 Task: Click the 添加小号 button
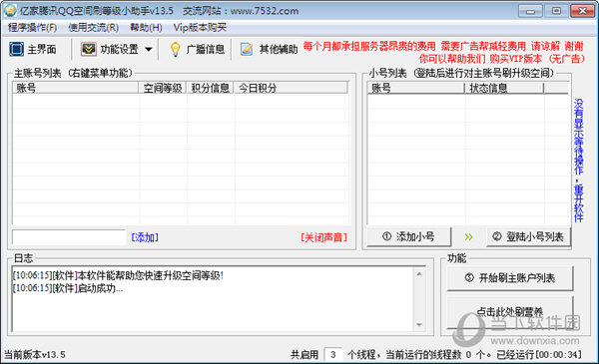408,236
